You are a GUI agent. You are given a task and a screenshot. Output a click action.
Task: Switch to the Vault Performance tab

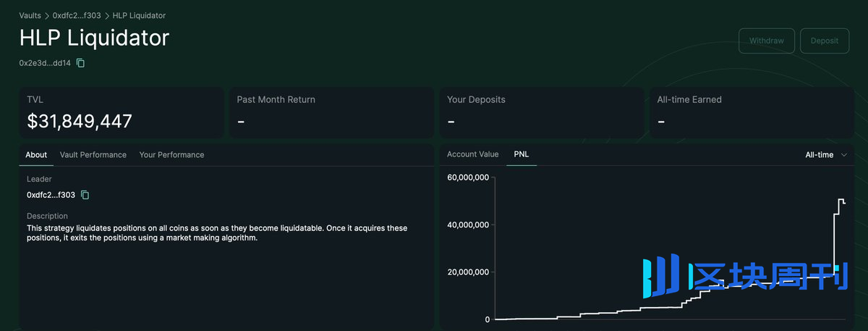(93, 155)
